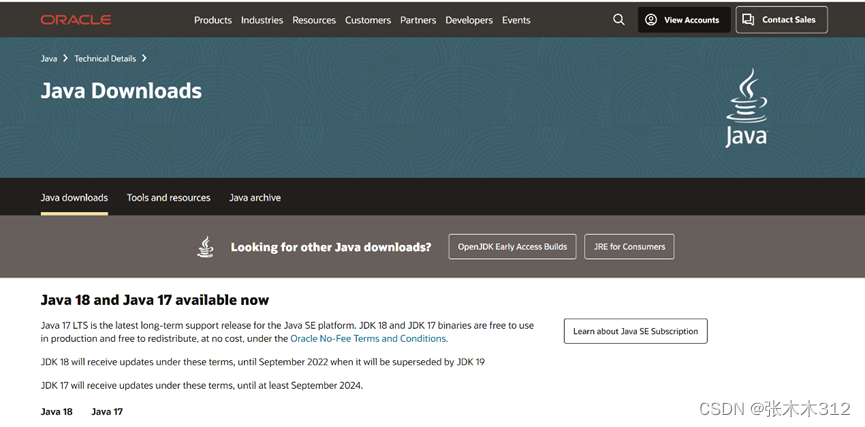Open the Developers menu
This screenshot has width=865, height=427.
pyautogui.click(x=469, y=20)
